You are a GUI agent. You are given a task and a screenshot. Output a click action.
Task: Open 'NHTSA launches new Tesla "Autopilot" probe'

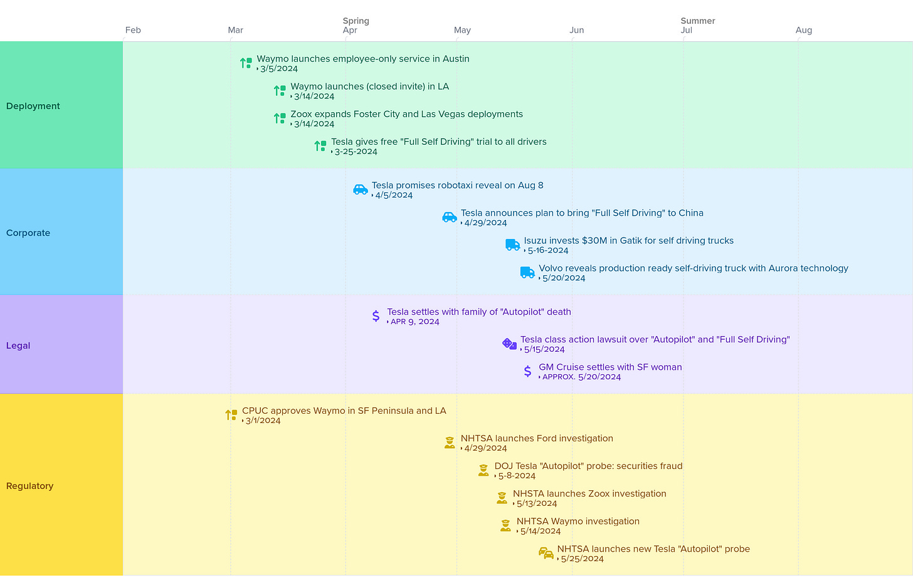[653, 549]
